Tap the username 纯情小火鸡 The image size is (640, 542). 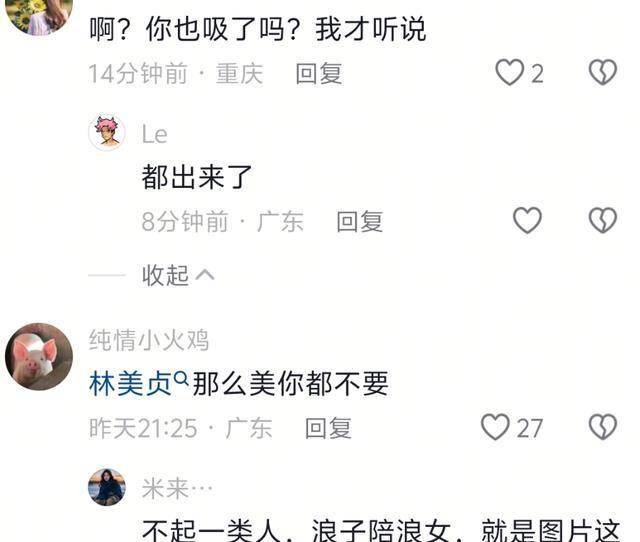tap(149, 340)
